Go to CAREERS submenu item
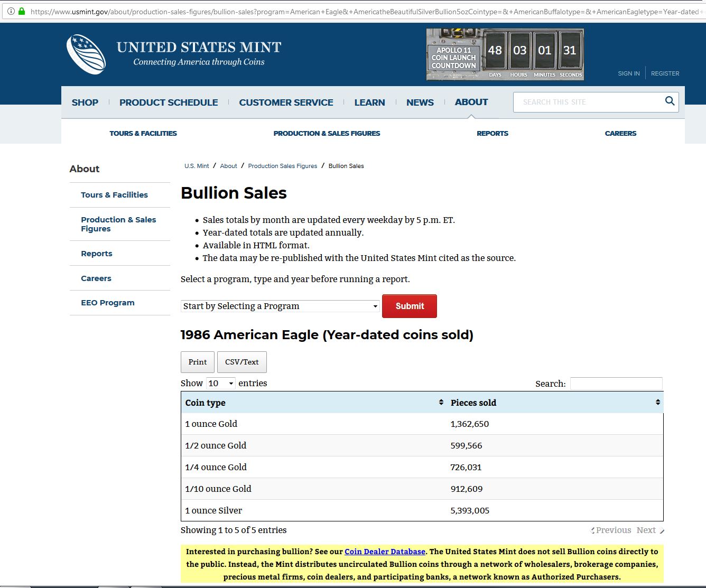 (x=620, y=133)
